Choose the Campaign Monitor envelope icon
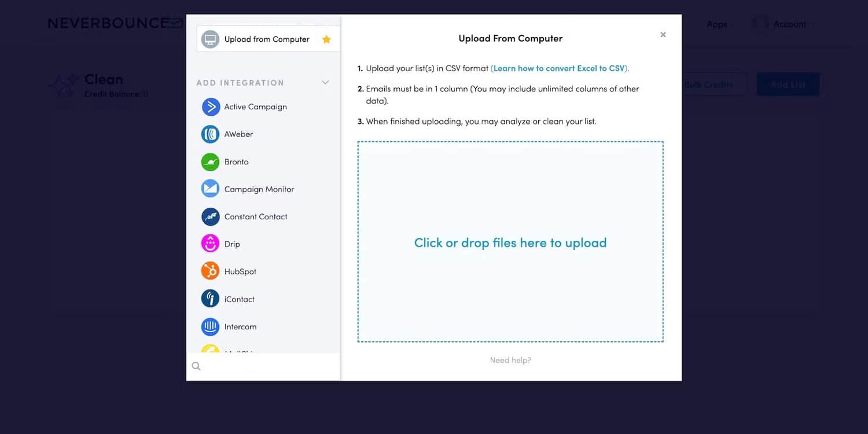The image size is (868, 434). [210, 189]
